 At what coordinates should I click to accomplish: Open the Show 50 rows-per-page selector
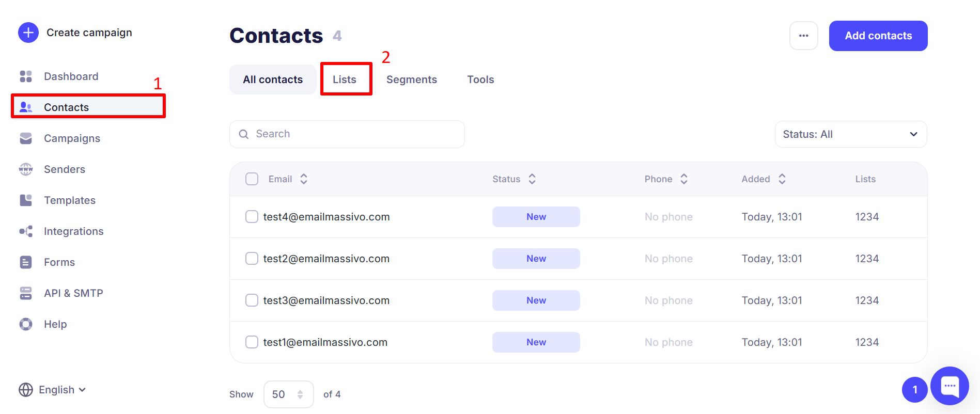[x=288, y=394]
